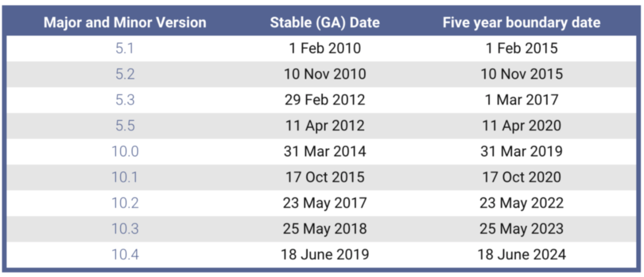Open the 10.3 version link
This screenshot has height=277, width=644.
tap(125, 229)
